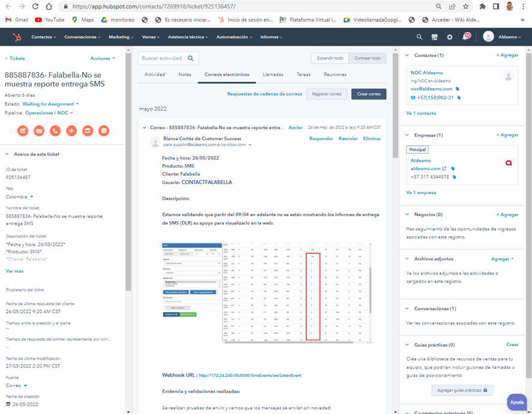Open the Acciones dropdown
Image resolution: width=532 pixels, height=414 pixels.
pos(103,58)
